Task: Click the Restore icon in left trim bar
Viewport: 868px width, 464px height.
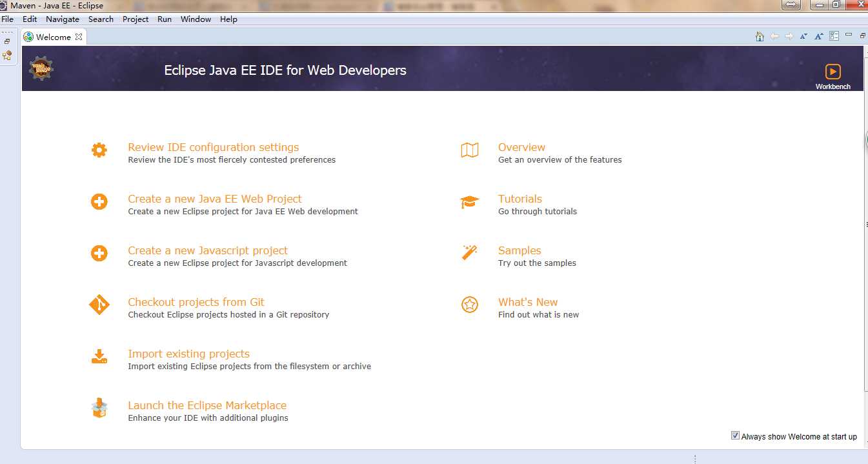Action: tap(7, 41)
